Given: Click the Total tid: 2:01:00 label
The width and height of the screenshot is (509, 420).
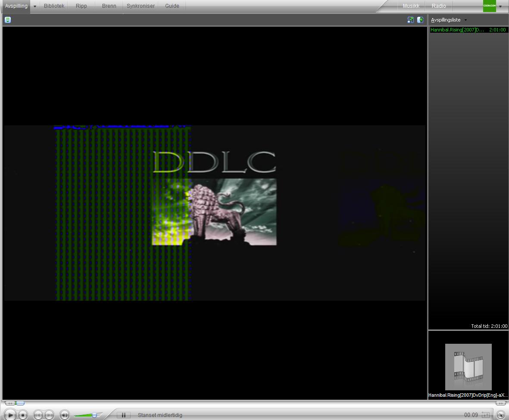Looking at the screenshot, I should click(489, 326).
